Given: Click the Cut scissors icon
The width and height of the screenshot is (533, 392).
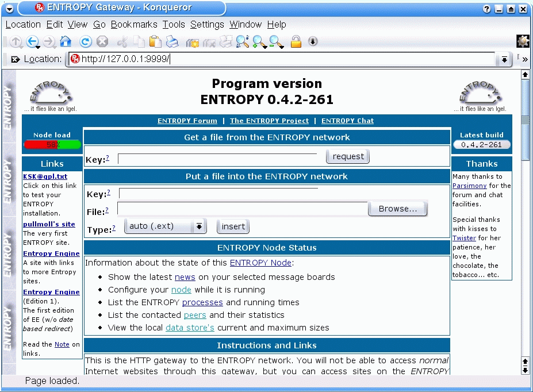Looking at the screenshot, I should [x=122, y=42].
